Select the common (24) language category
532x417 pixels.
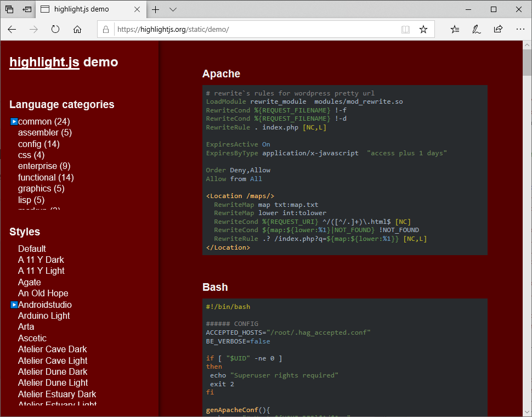tap(44, 121)
